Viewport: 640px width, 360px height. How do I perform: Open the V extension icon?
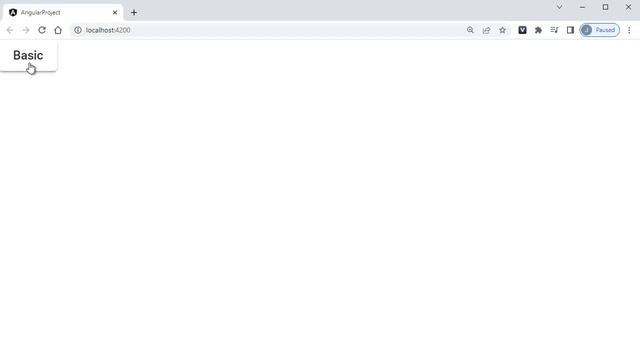[x=522, y=30]
